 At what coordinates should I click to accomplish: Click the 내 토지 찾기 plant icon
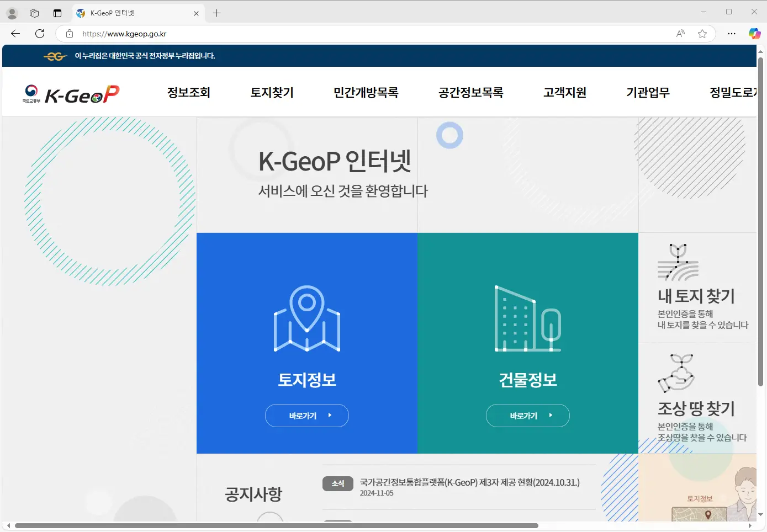click(x=678, y=262)
